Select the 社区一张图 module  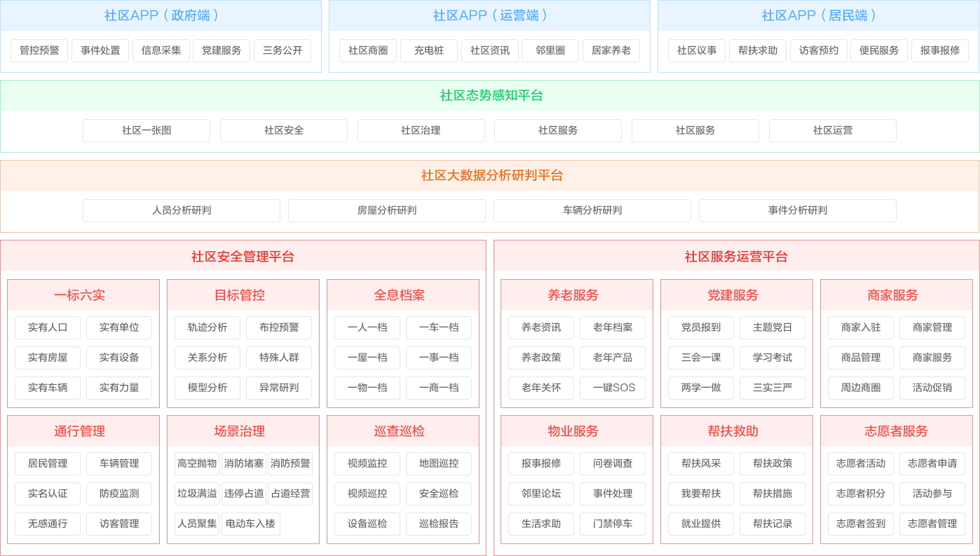(147, 130)
